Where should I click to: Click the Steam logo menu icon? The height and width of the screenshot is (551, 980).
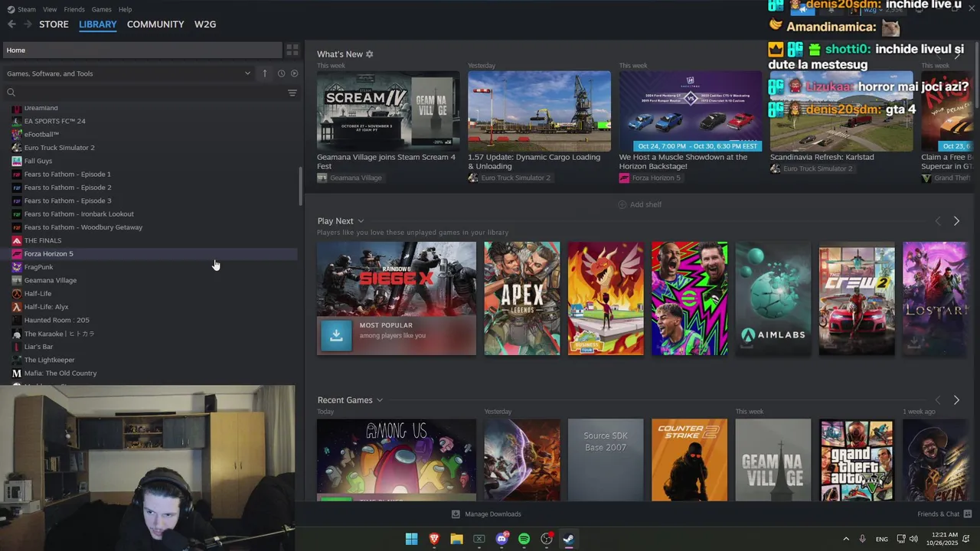pos(11,9)
